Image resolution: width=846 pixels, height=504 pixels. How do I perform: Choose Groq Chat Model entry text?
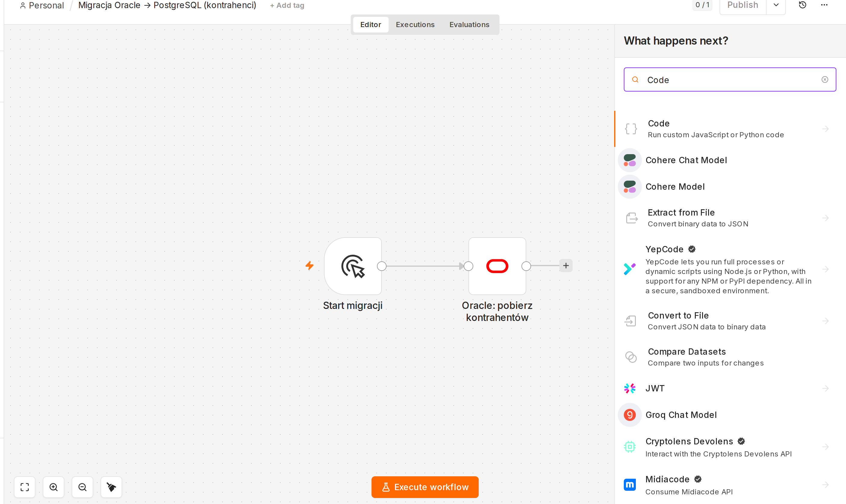click(x=681, y=415)
